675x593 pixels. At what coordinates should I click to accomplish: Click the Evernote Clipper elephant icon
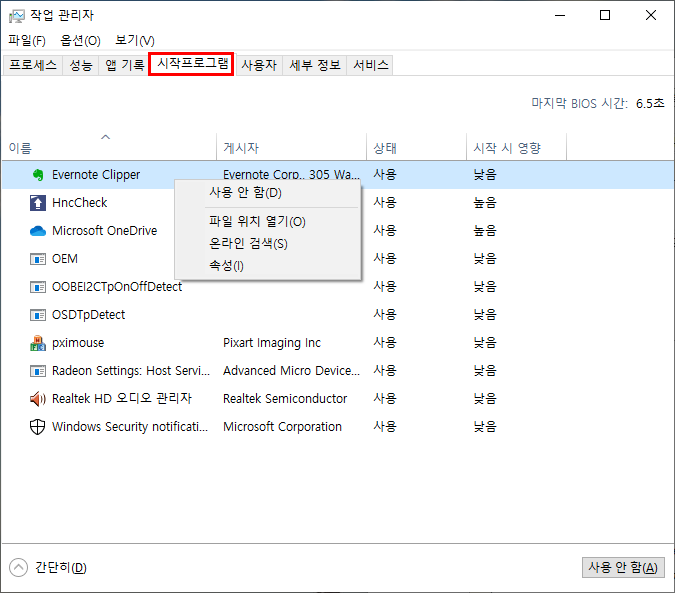coord(38,175)
